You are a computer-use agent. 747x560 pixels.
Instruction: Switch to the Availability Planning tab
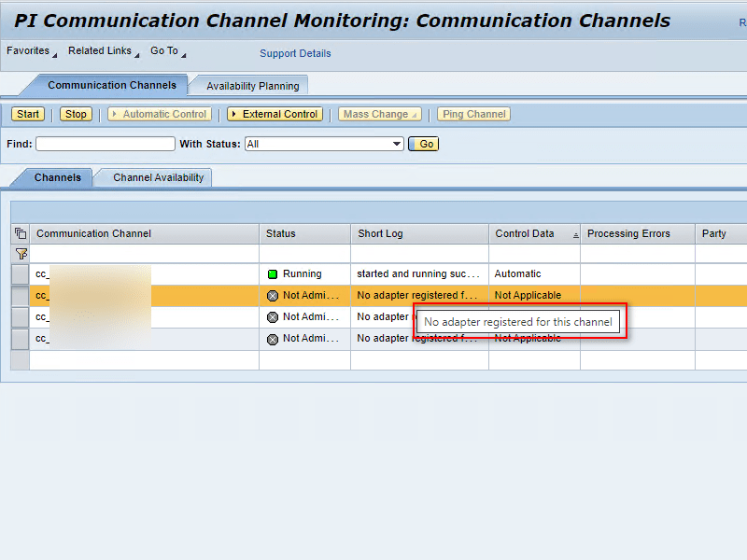(252, 86)
